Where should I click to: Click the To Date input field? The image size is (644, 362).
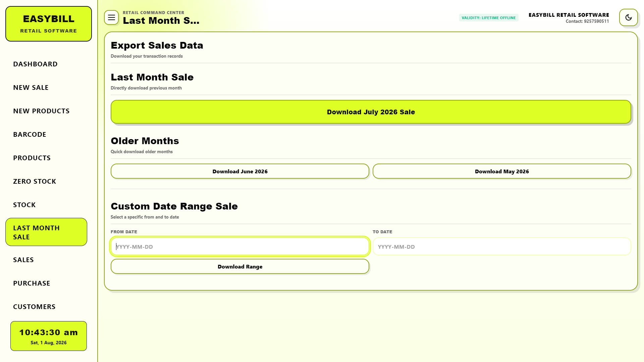tap(502, 247)
